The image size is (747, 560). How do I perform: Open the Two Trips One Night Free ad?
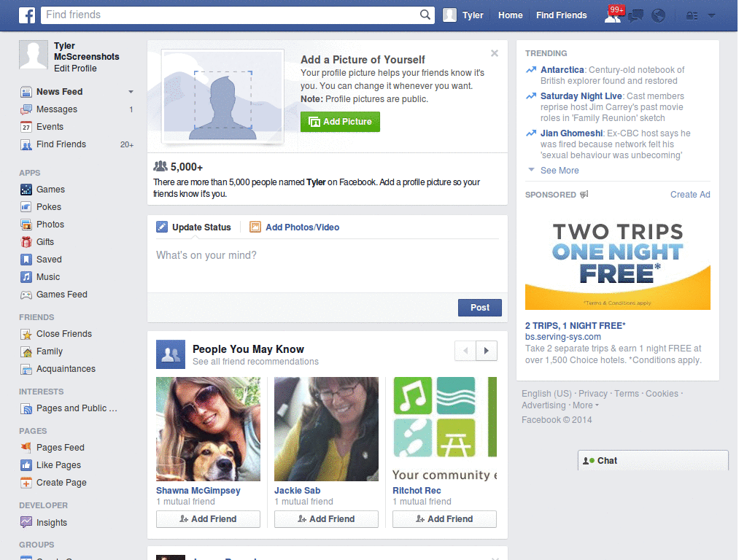(x=617, y=260)
